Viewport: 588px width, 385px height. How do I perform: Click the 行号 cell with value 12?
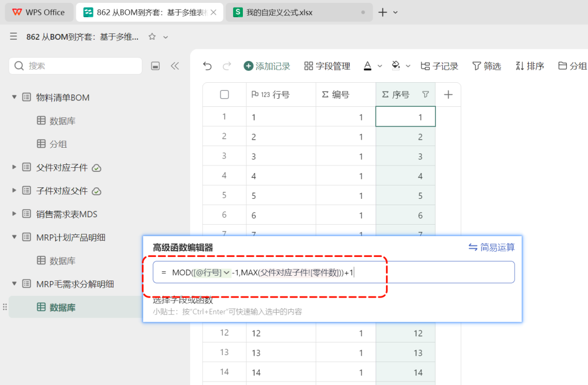coord(281,333)
